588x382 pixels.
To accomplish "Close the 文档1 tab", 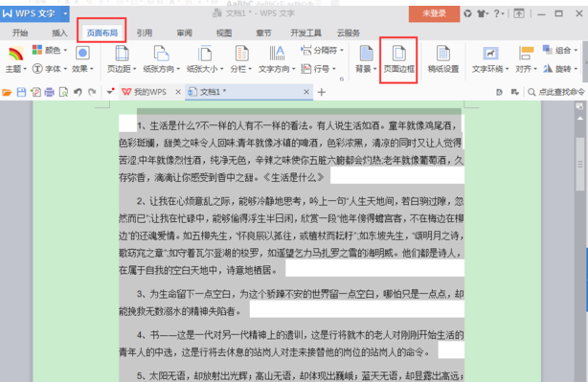I will point(306,92).
